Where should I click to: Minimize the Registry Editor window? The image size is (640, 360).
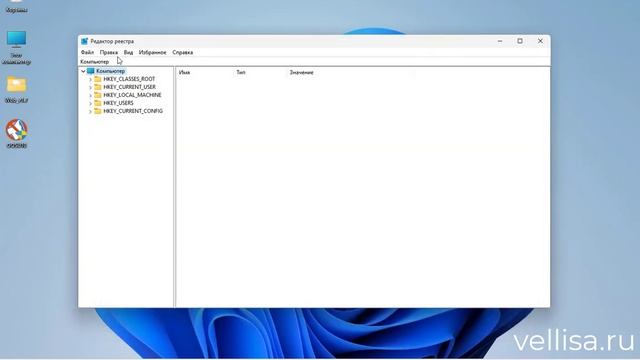click(500, 41)
